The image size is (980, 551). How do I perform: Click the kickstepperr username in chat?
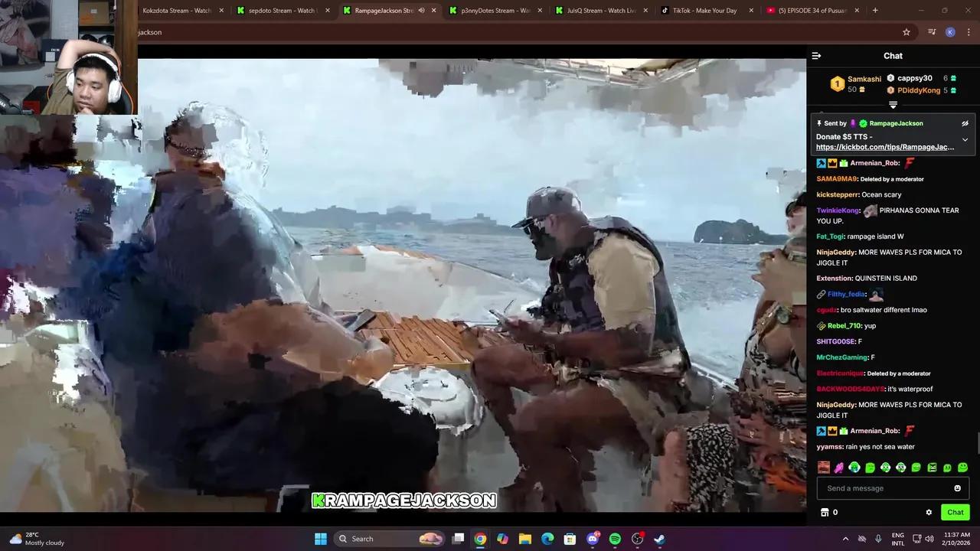point(837,195)
